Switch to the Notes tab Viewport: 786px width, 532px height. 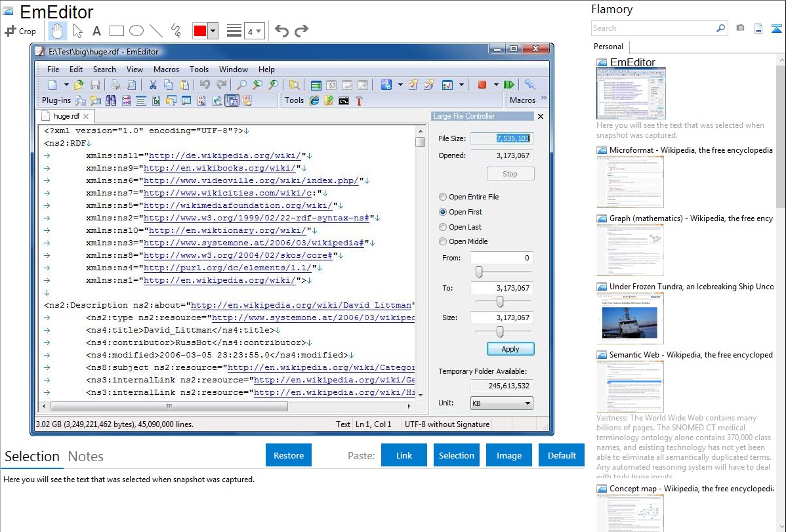pyautogui.click(x=85, y=457)
